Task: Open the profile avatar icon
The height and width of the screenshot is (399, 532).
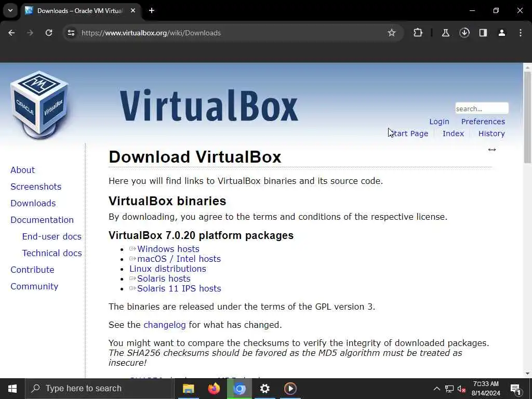Action: [502, 33]
